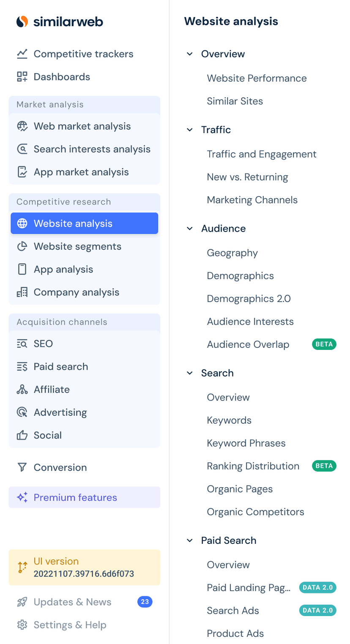This screenshot has width=350, height=644.
Task: Collapse the Audience section chevron
Action: coord(190,228)
